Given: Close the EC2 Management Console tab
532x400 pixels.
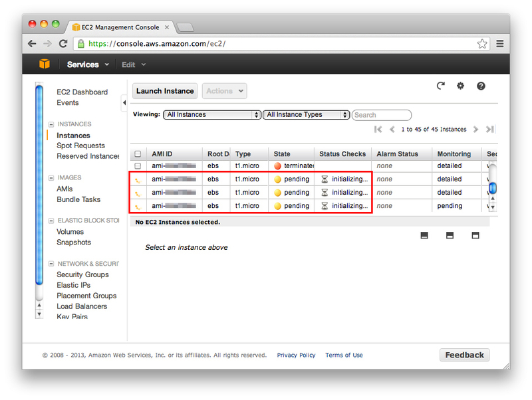Looking at the screenshot, I should click(x=167, y=27).
